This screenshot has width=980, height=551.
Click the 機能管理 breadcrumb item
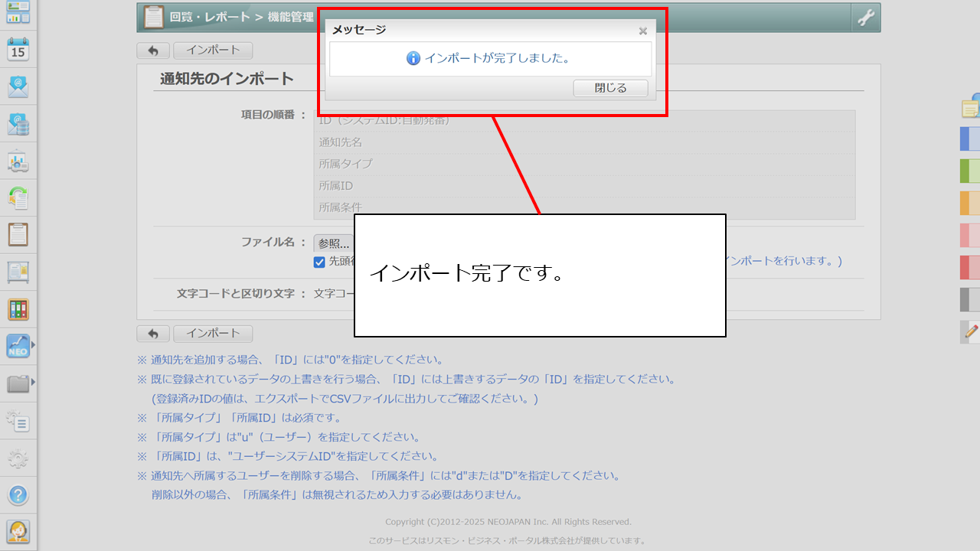pos(291,17)
